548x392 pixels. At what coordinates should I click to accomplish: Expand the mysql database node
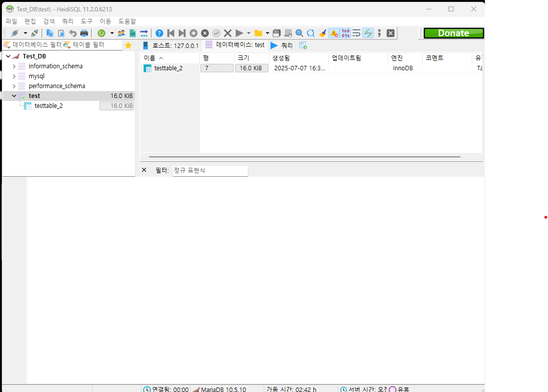14,76
